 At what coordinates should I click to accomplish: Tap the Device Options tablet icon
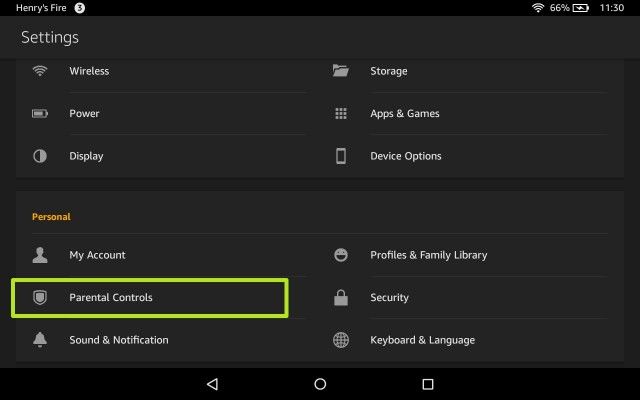341,156
